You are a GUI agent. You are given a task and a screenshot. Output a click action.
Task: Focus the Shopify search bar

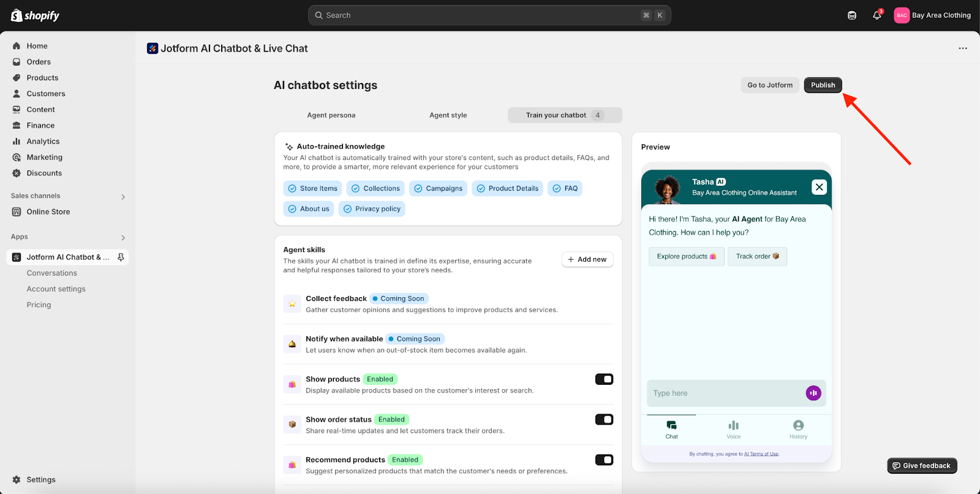(x=489, y=15)
